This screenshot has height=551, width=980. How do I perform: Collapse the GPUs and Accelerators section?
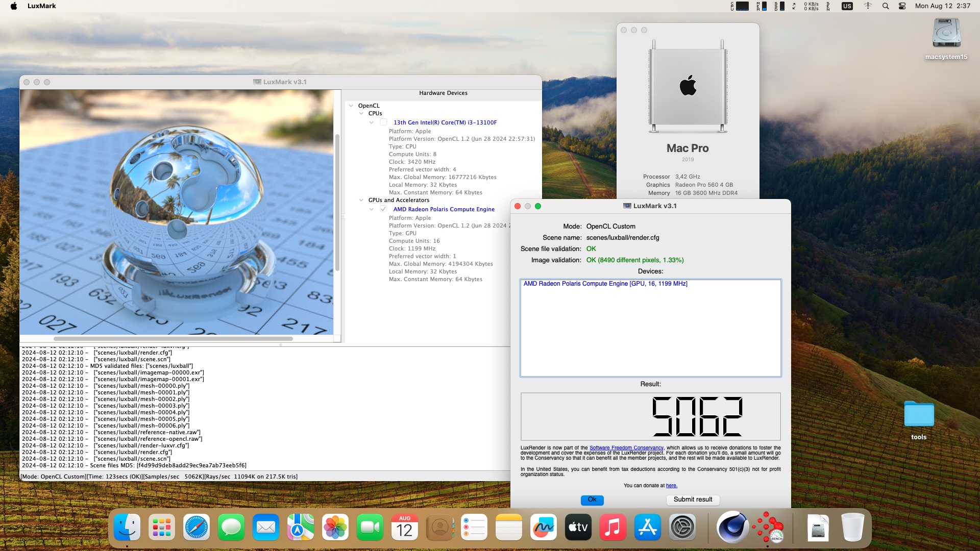point(361,200)
